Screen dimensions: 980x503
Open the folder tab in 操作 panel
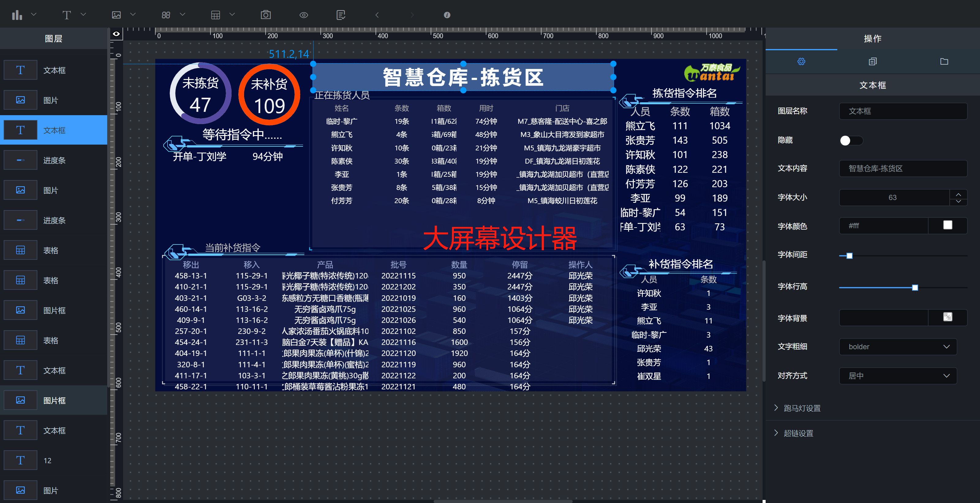coord(944,62)
